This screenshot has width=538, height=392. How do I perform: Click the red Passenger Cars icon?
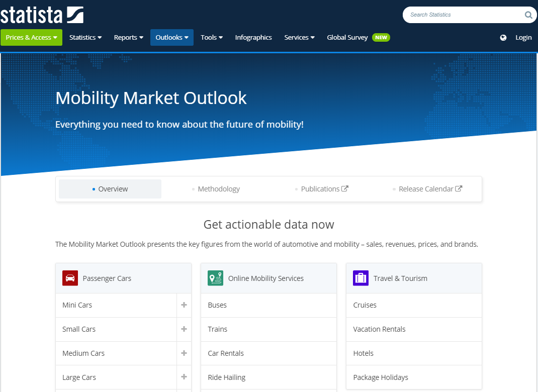coord(70,278)
